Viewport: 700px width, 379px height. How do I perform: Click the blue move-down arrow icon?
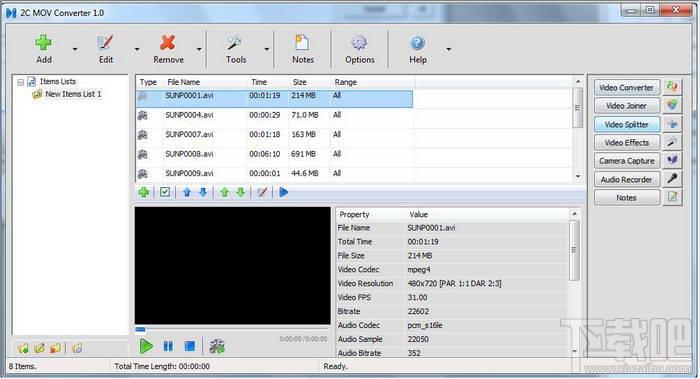(203, 192)
